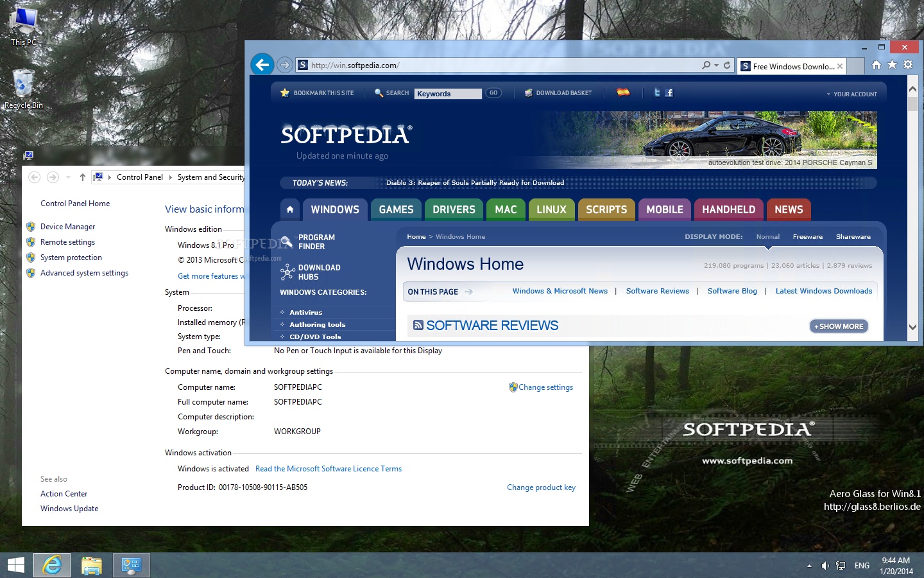The height and width of the screenshot is (578, 924).
Task: Read the Microsoft Software Licence Terms link
Action: 329,469
